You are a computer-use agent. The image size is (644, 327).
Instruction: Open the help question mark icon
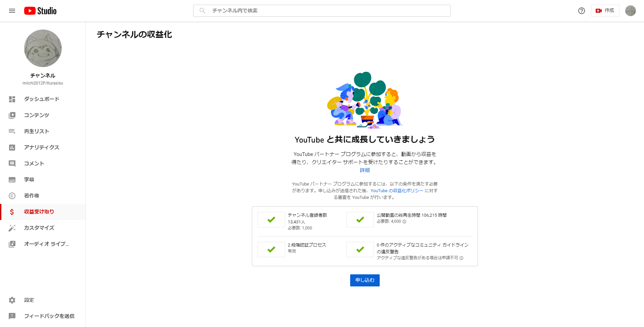tap(582, 11)
